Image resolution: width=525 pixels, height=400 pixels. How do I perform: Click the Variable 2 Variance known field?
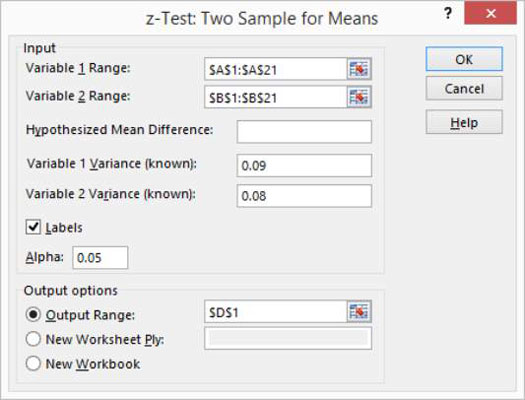(304, 196)
